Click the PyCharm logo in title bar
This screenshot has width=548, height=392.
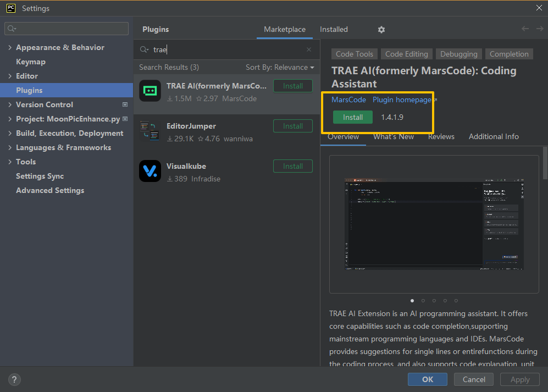point(11,8)
